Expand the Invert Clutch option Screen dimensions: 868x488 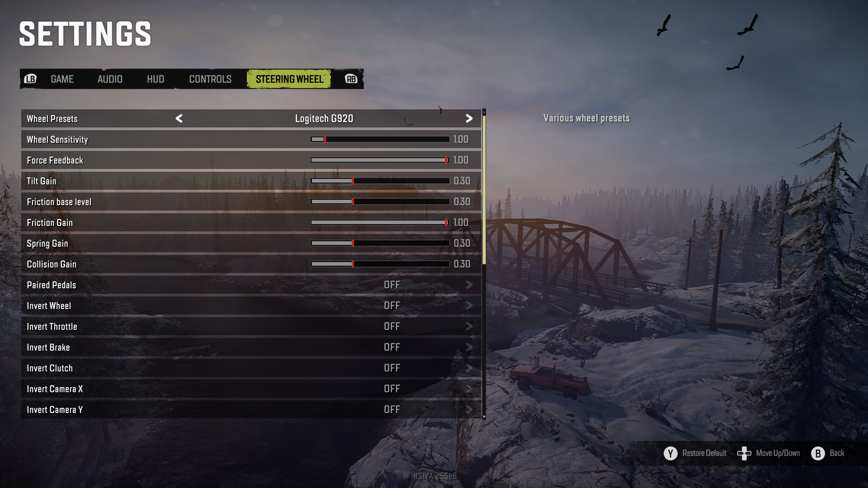coord(469,368)
